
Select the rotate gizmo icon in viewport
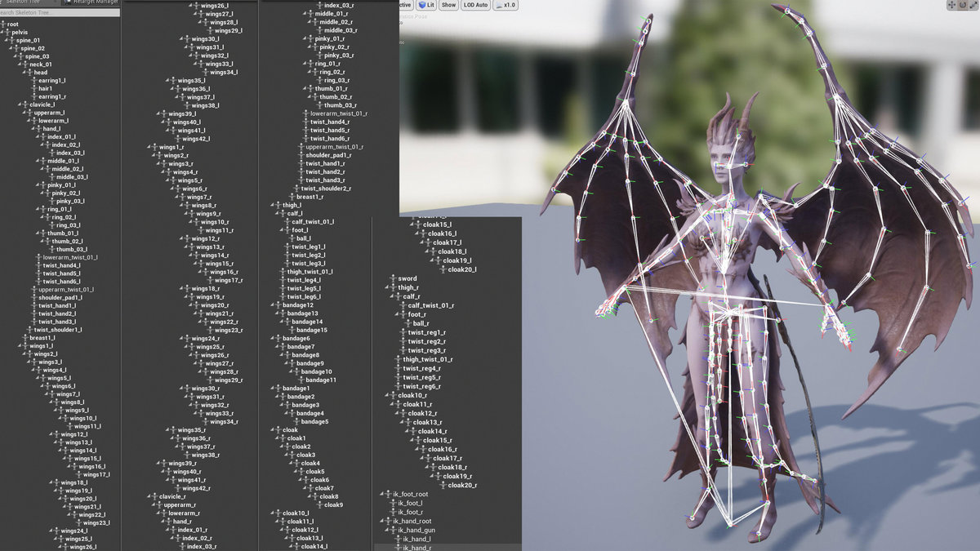tap(963, 6)
